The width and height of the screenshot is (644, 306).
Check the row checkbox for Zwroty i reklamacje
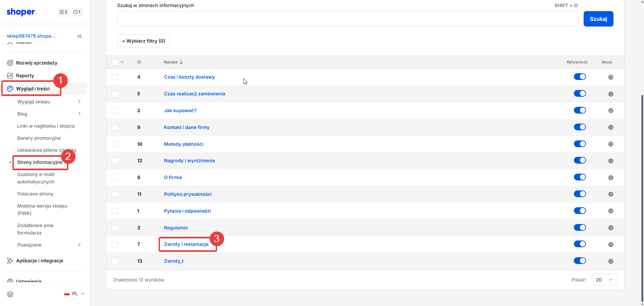pyautogui.click(x=115, y=245)
